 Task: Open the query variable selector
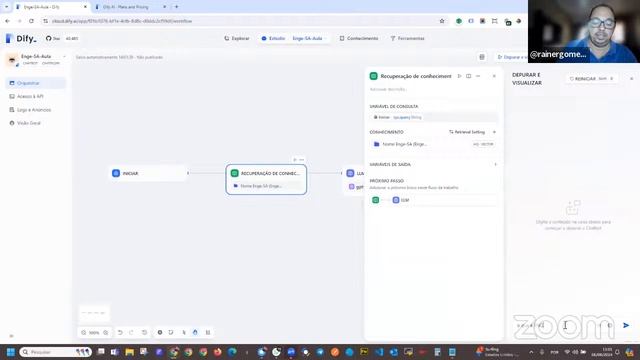click(433, 117)
